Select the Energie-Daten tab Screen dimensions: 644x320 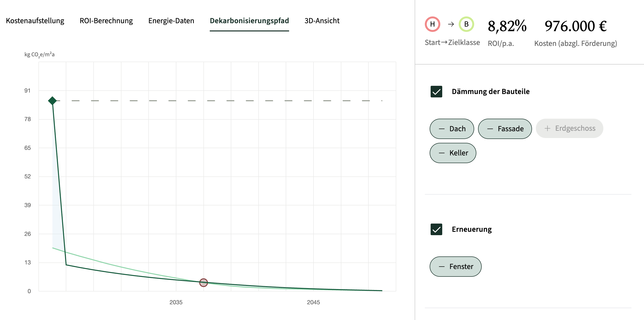[x=171, y=21]
